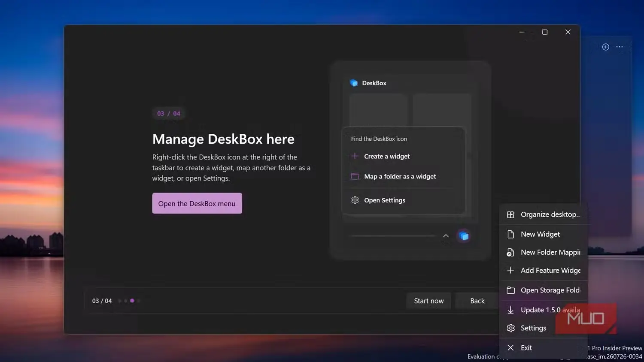Screen dimensions: 644x362
Task: Click the folder icon beside Map a folder
Action: tap(355, 176)
